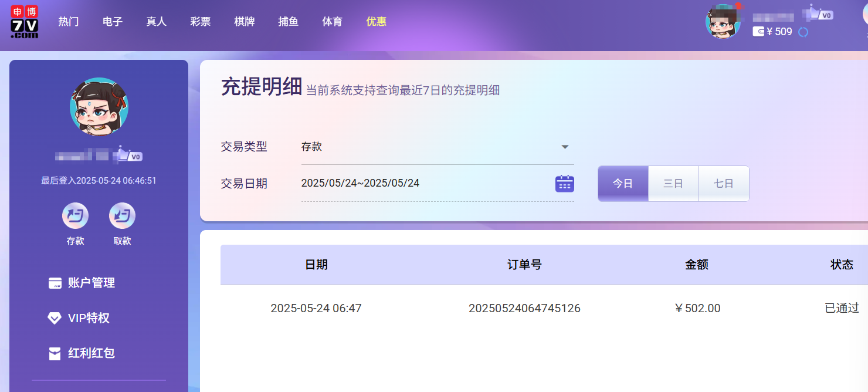Click the 交易日期 date range field
This screenshot has height=392, width=868.
point(422,184)
